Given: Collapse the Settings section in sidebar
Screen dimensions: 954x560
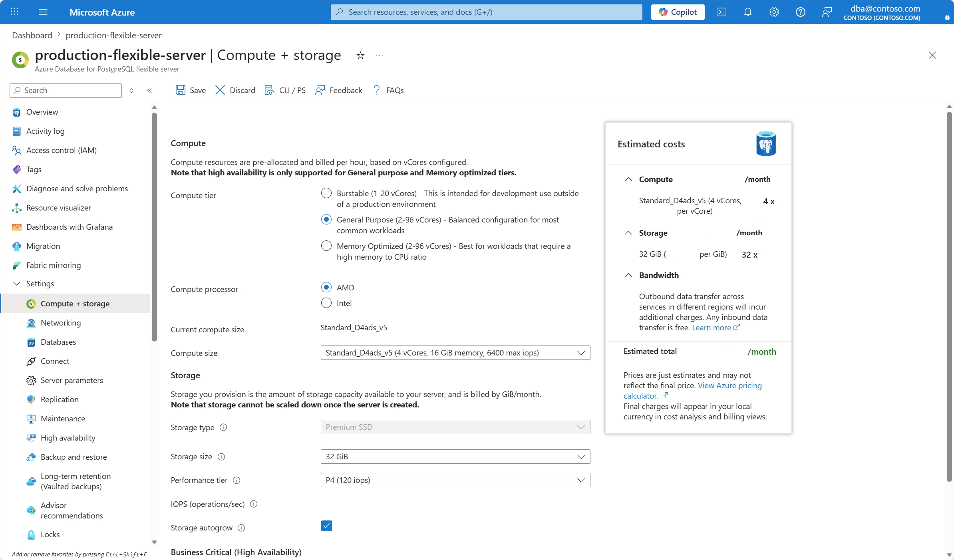Looking at the screenshot, I should pyautogui.click(x=17, y=284).
